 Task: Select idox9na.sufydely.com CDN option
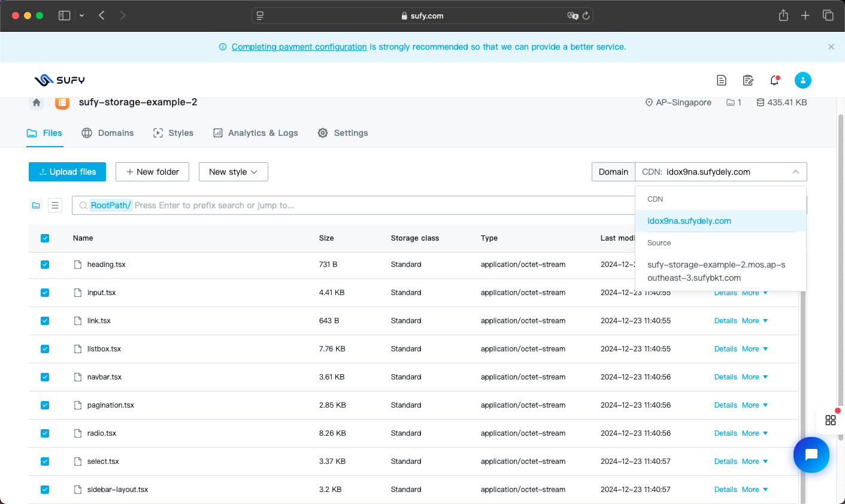coord(720,221)
